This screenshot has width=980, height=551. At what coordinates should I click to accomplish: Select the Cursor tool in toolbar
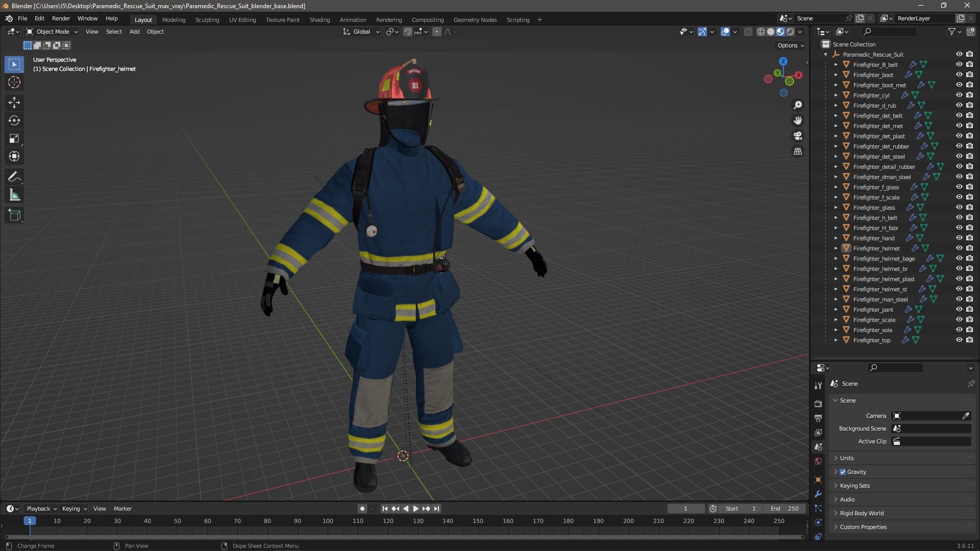[x=14, y=82]
